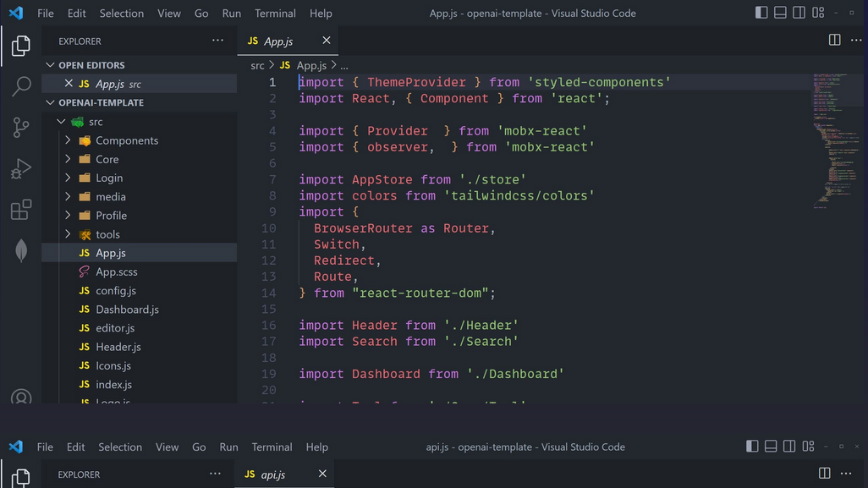Click 'styled-components' string on line 1
The height and width of the screenshot is (488, 868).
click(600, 82)
